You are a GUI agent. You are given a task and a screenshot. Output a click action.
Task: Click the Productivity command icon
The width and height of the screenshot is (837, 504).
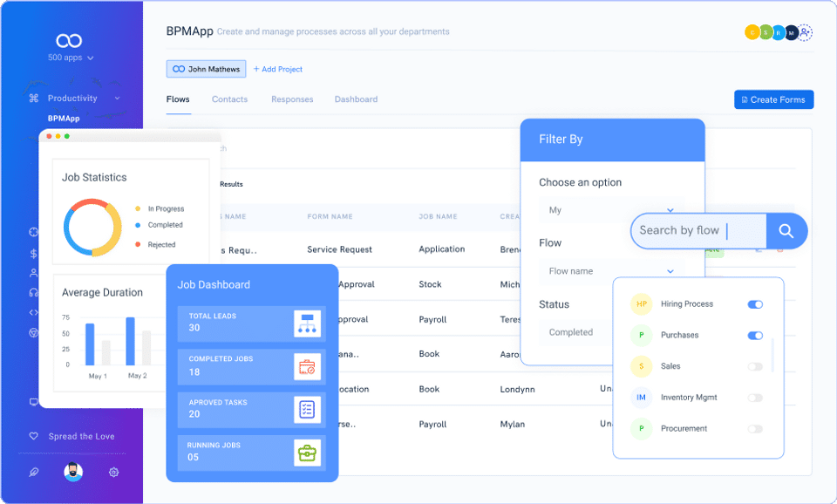pyautogui.click(x=34, y=99)
